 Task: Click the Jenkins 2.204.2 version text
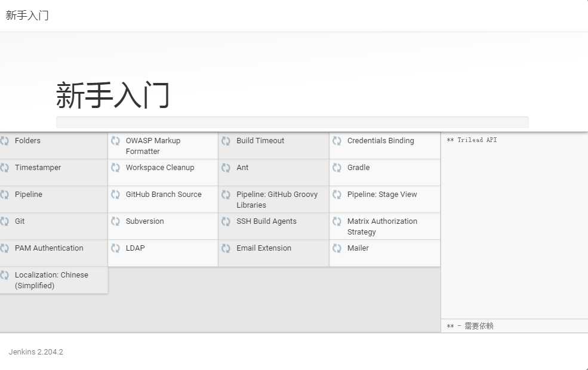click(x=36, y=352)
